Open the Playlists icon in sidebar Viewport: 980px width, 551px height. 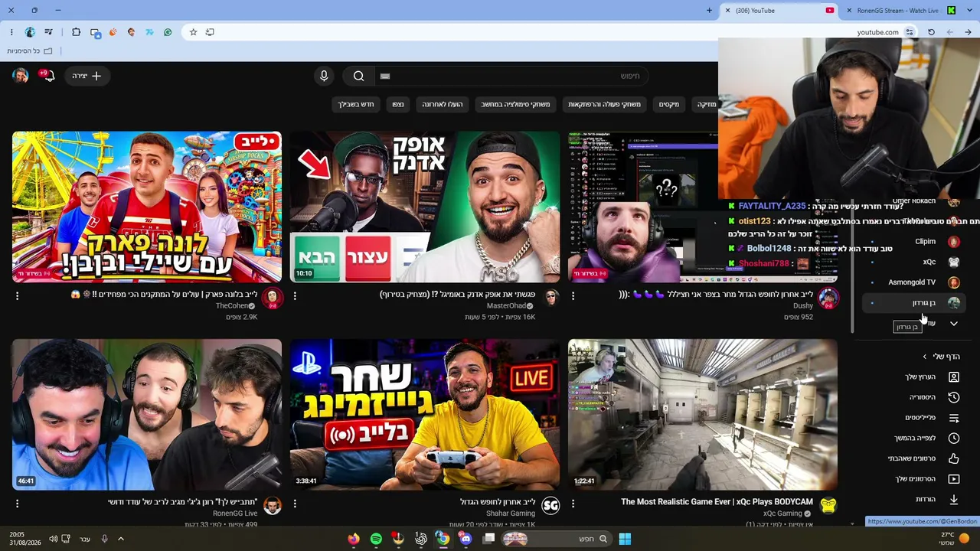[954, 418]
